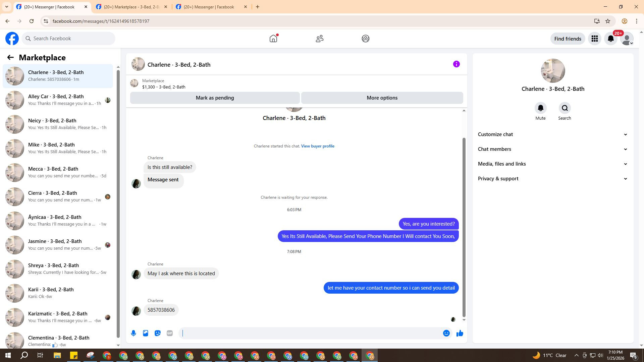Open the Karii conversation

(x=58, y=293)
